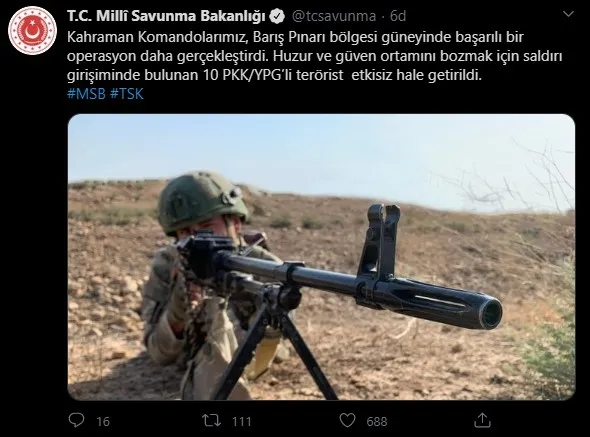
Task: View the 688 likes count
Action: 377,422
